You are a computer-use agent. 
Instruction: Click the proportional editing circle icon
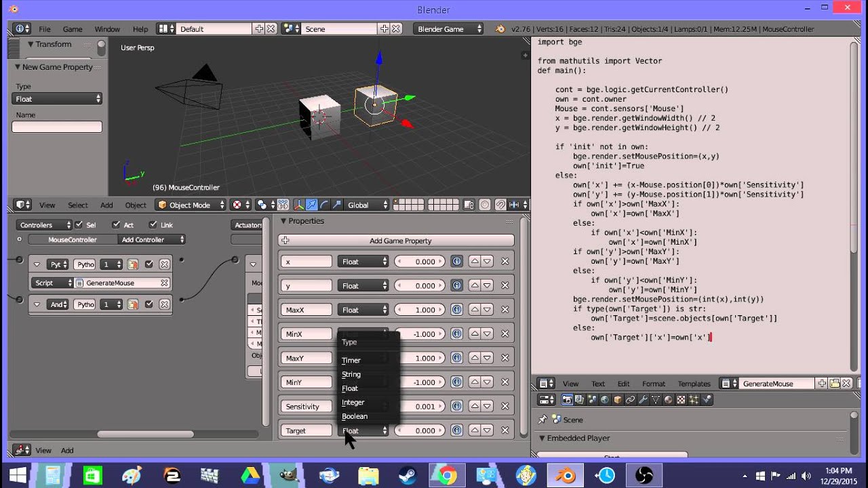(x=484, y=205)
